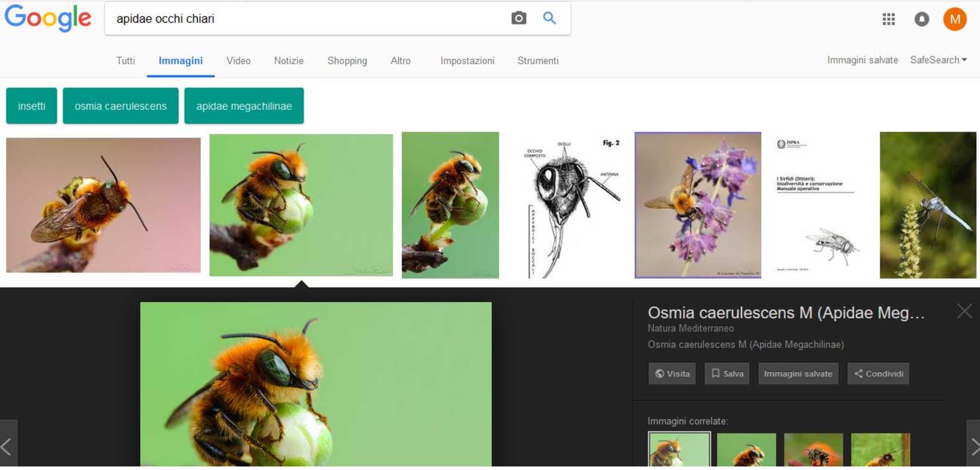The width and height of the screenshot is (980, 470).
Task: Open third related thumbnail with red flower
Action: click(x=814, y=450)
